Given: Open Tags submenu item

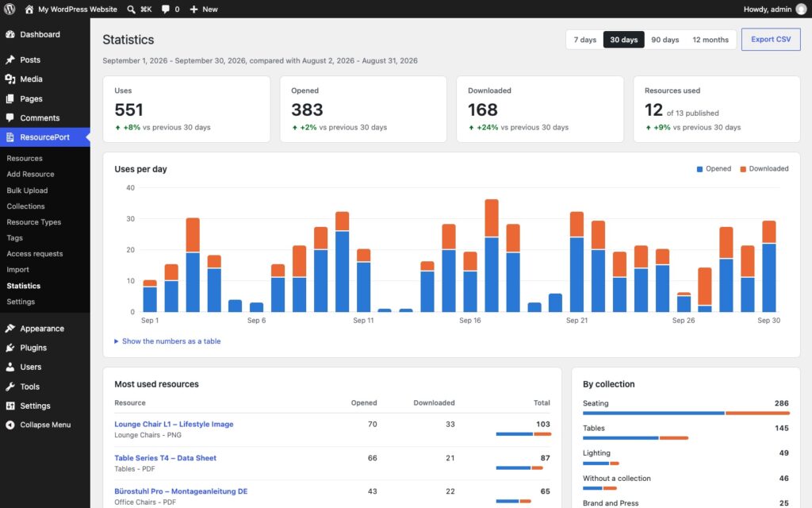Looking at the screenshot, I should [14, 238].
